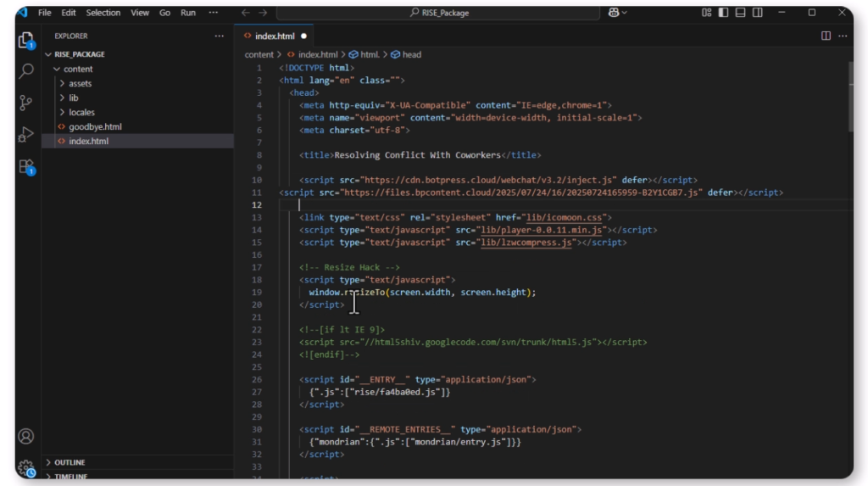
Task: Open goodbye.html in the explorer
Action: pyautogui.click(x=138, y=126)
